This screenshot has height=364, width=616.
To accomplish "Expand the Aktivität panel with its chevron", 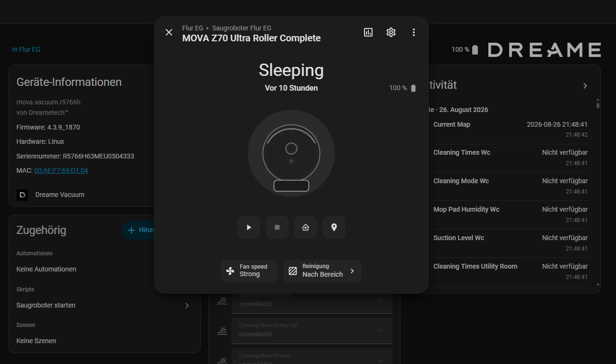I will click(x=585, y=86).
